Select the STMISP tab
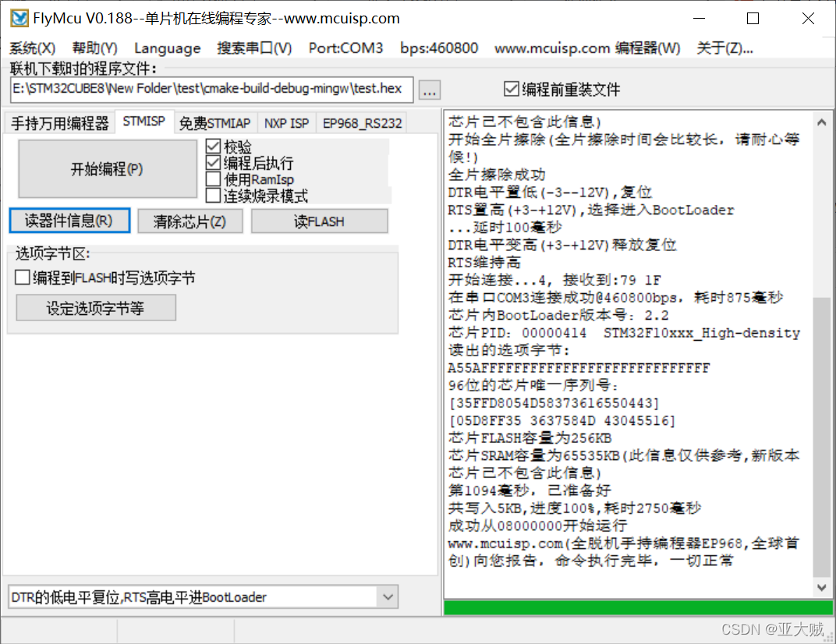This screenshot has height=644, width=836. tap(143, 122)
